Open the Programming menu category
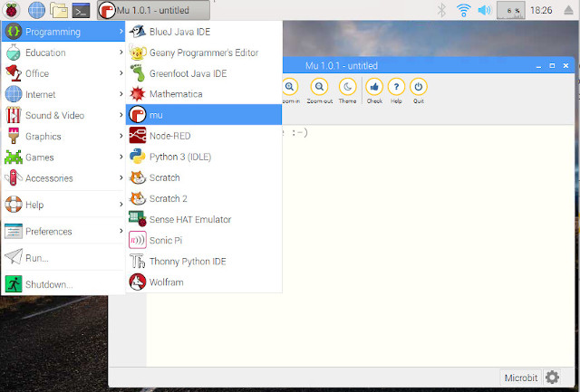580x392 pixels. click(x=63, y=32)
